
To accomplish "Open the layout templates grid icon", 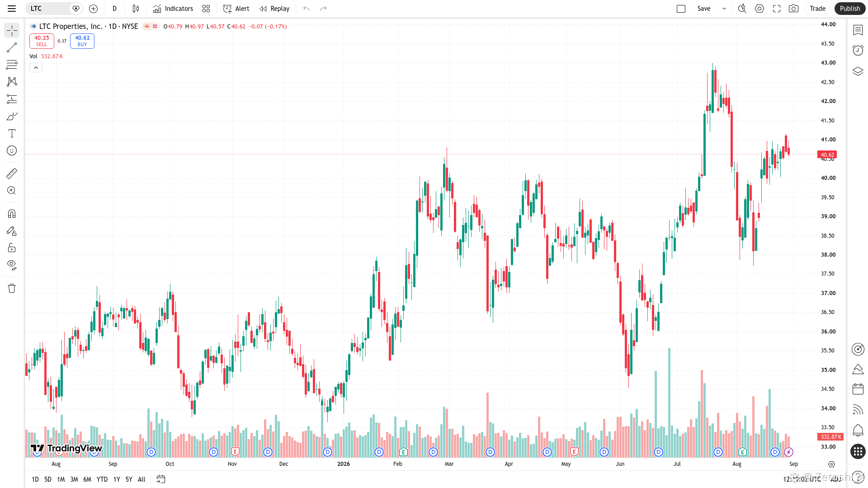I will (206, 9).
